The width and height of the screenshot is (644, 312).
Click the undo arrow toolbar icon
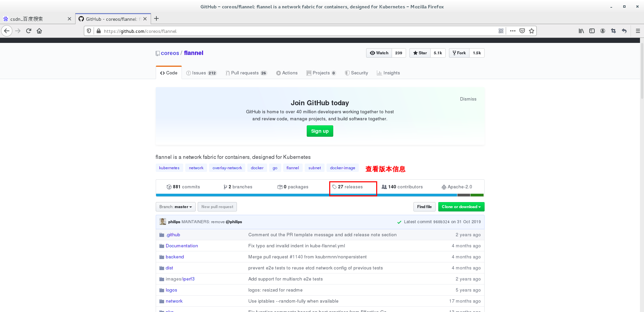point(624,31)
